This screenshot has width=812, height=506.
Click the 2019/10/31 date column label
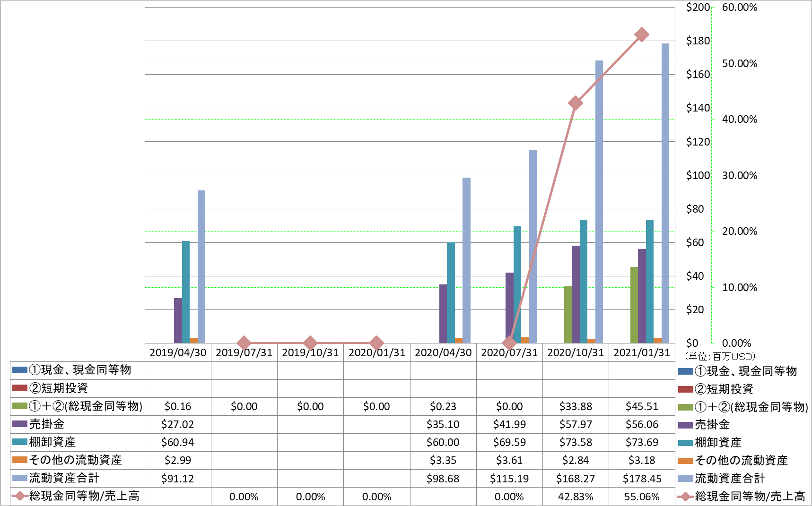coord(310,352)
